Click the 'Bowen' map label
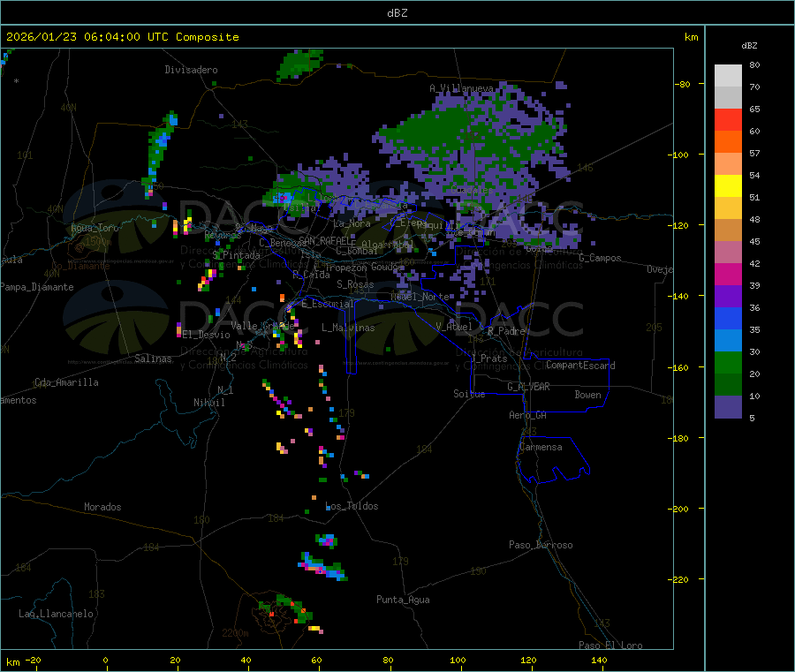The image size is (795, 672). [587, 395]
